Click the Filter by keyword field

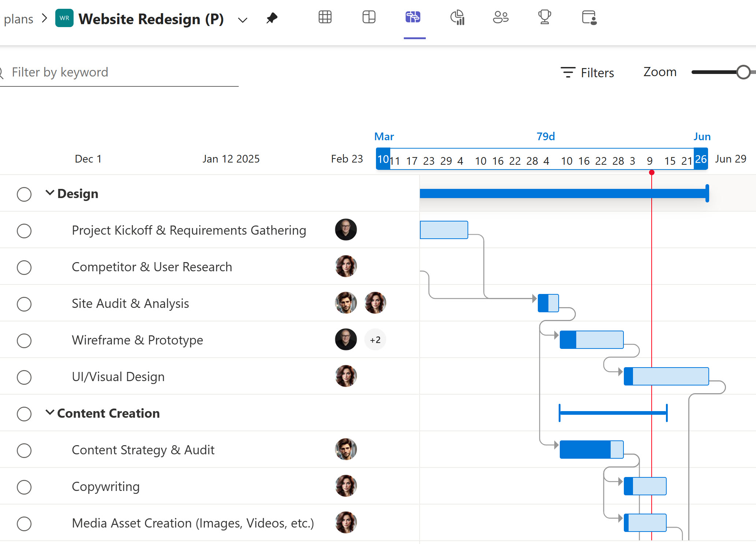110,72
